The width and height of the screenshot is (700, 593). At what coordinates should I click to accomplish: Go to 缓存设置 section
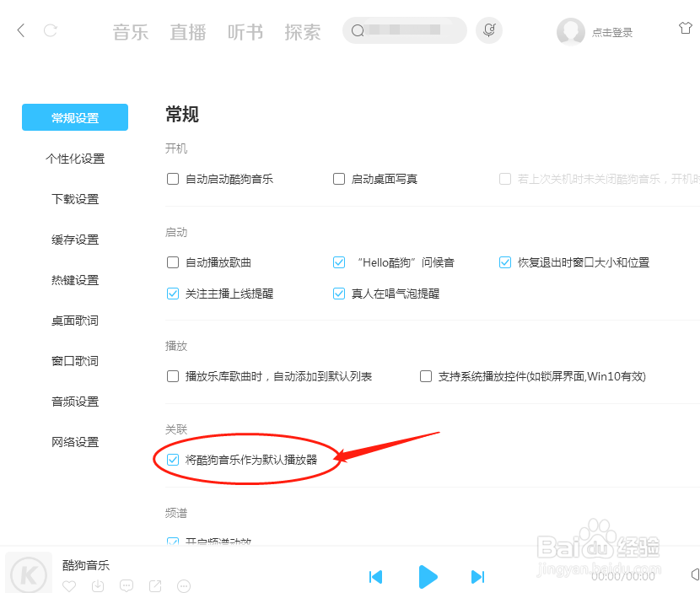[75, 240]
